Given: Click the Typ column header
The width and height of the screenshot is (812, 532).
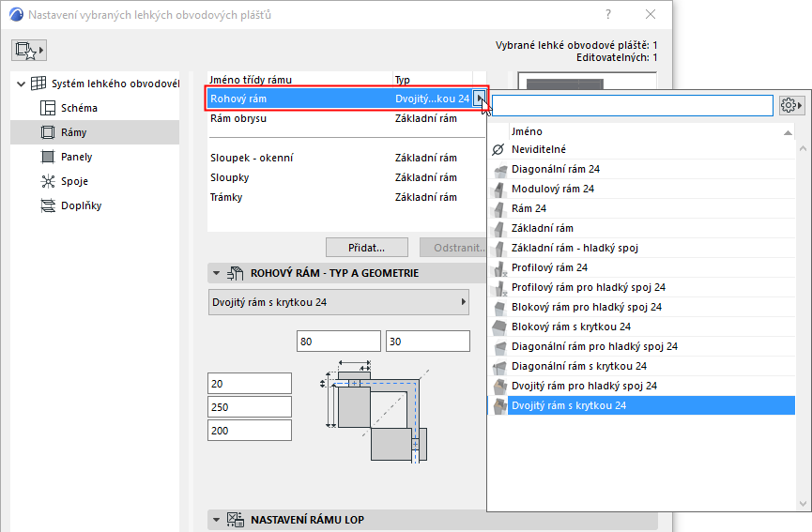Looking at the screenshot, I should tap(433, 80).
